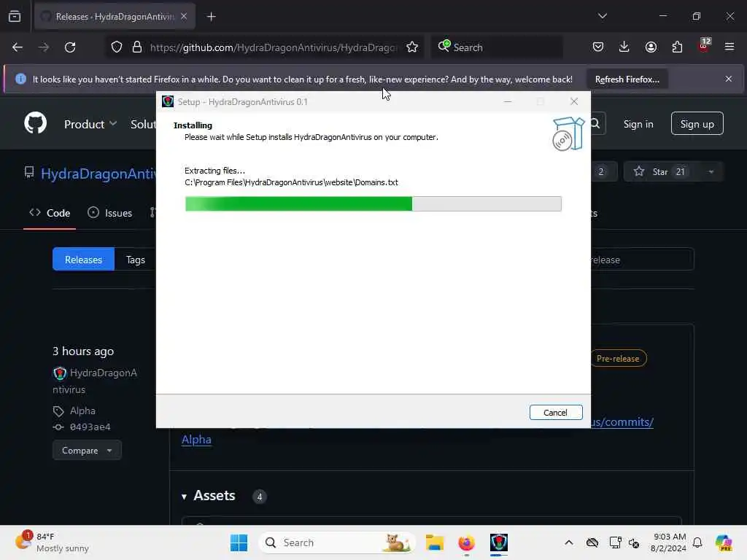Open the Alpha tag link in sidebar
The width and height of the screenshot is (747, 560).
[x=82, y=411]
